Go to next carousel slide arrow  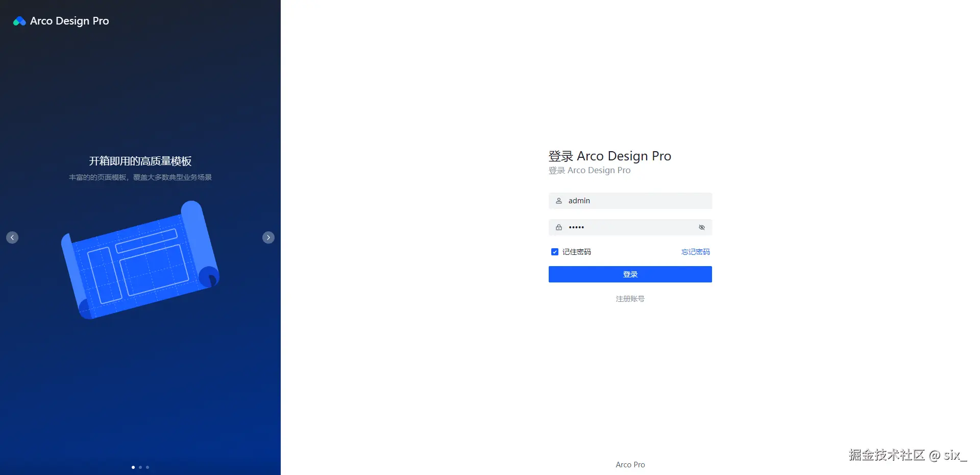(268, 237)
